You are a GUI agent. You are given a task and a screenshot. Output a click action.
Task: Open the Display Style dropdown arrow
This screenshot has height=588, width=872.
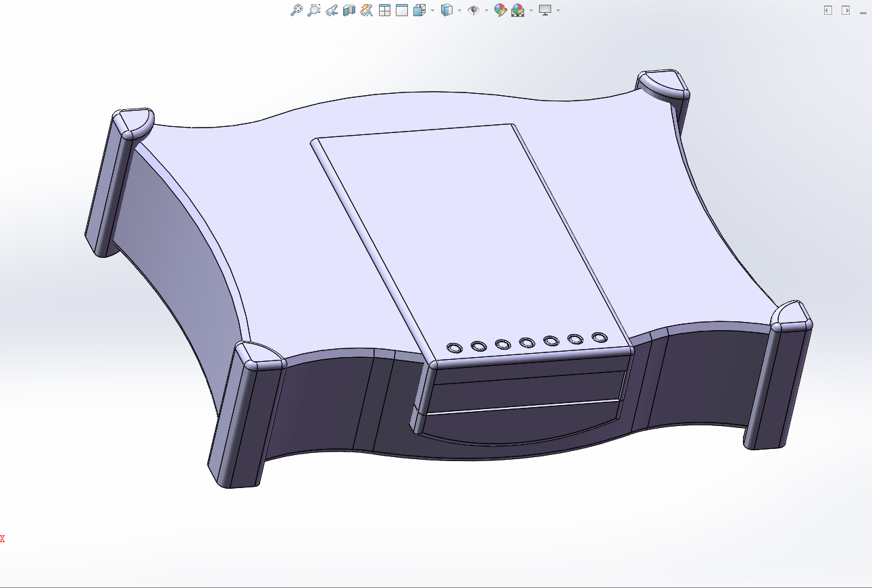click(459, 11)
